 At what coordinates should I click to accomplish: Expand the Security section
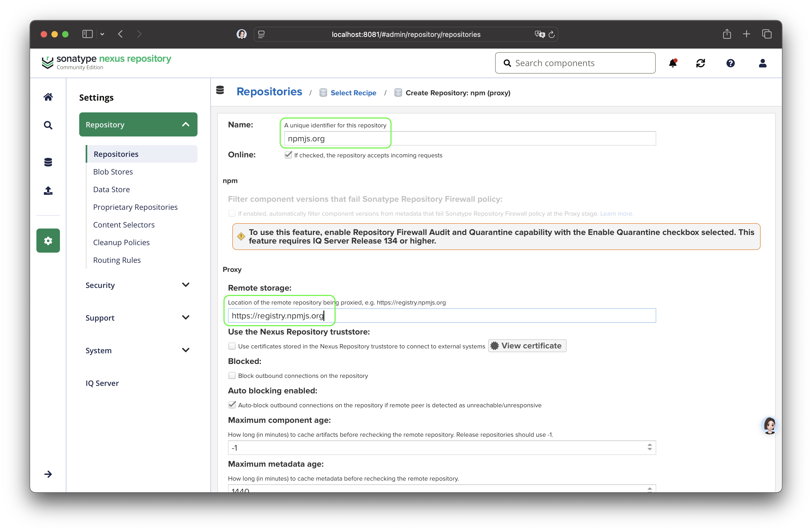[138, 285]
